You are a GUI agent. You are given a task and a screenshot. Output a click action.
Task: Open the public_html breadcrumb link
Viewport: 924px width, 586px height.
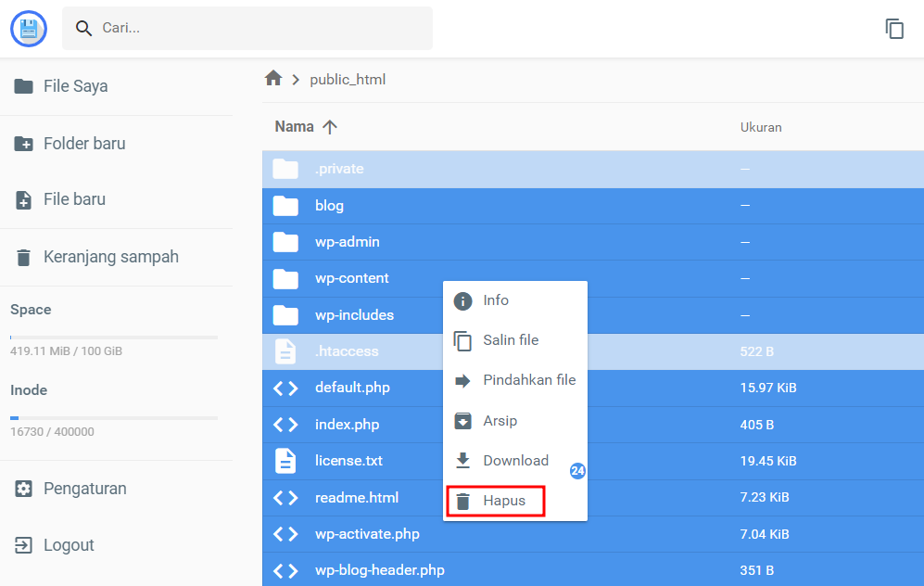tap(348, 79)
